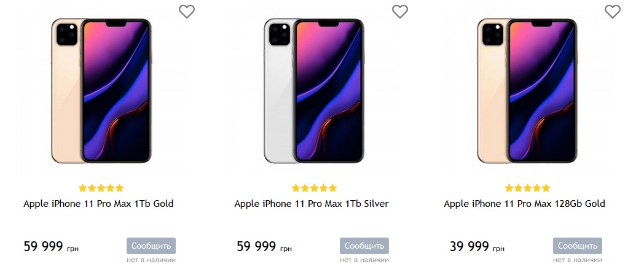Click the five-star rating for 1Tb Silver iPhone

tap(314, 188)
